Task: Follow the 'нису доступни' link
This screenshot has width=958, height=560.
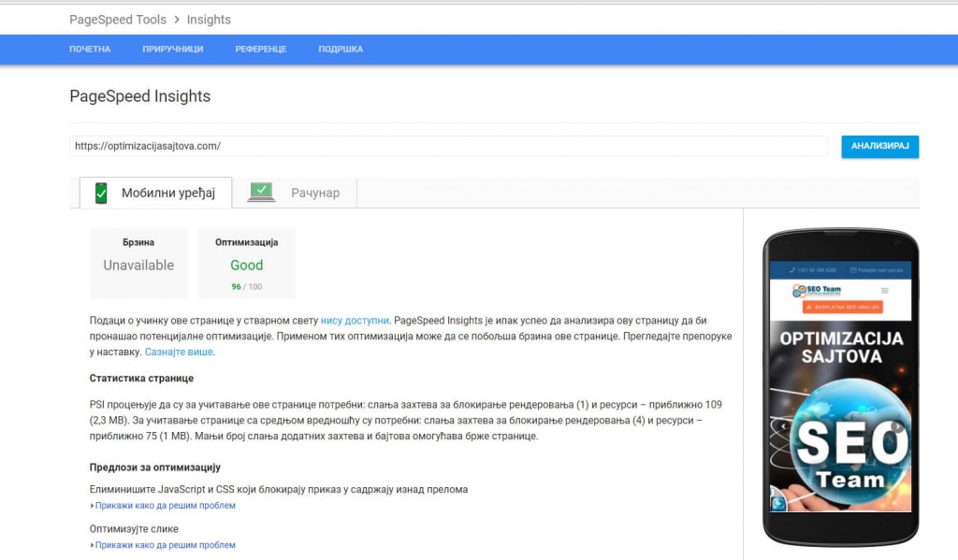Action: click(x=355, y=320)
